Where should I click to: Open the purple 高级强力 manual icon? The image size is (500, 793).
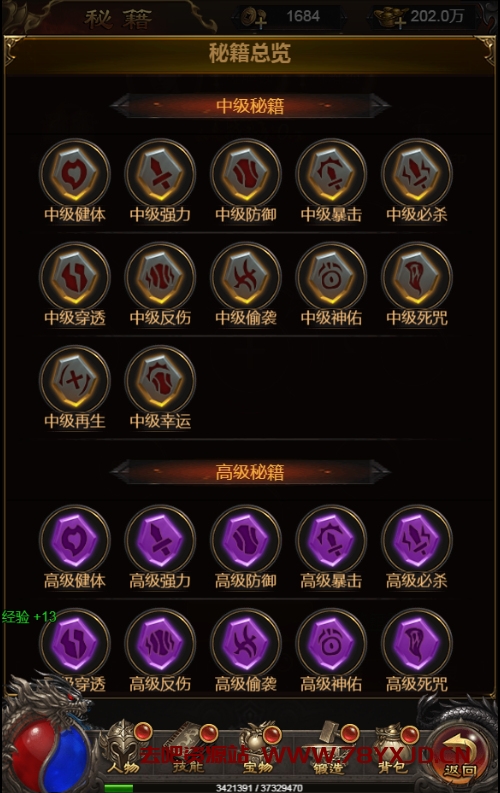click(160, 540)
